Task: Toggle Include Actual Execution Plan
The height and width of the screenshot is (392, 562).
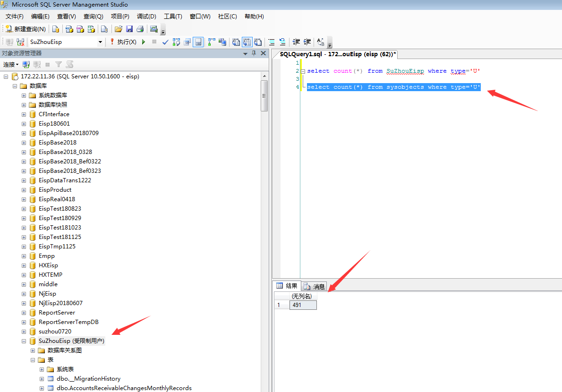Action: tap(212, 42)
